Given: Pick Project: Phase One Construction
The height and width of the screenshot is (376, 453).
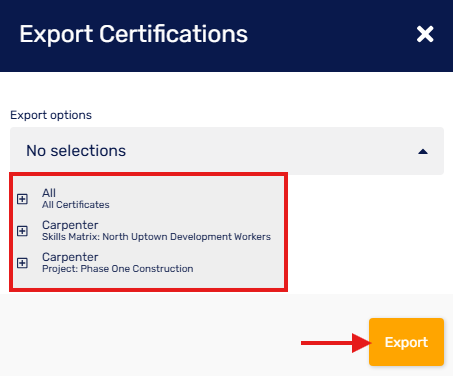Looking at the screenshot, I should [118, 269].
